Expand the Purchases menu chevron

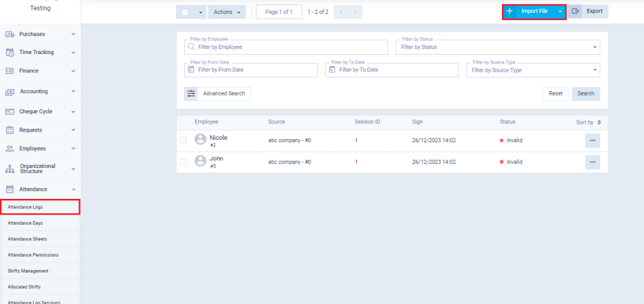pos(73,35)
